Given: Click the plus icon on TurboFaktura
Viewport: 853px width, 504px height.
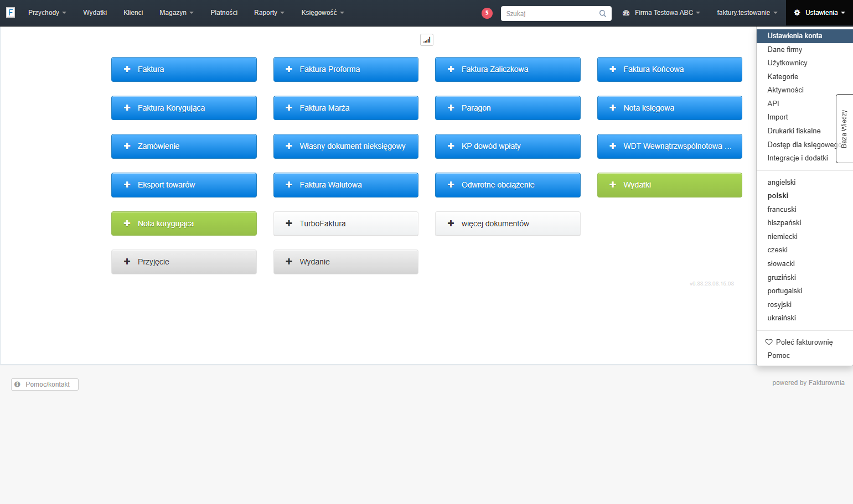Looking at the screenshot, I should click(289, 224).
